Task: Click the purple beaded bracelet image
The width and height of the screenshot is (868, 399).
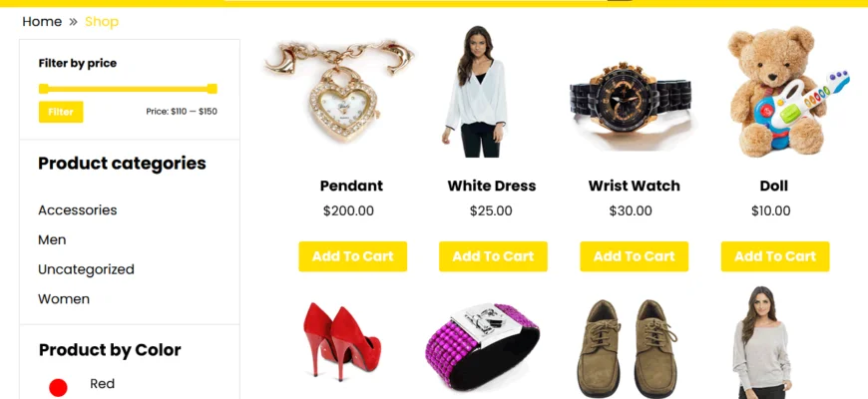Action: 482,346
